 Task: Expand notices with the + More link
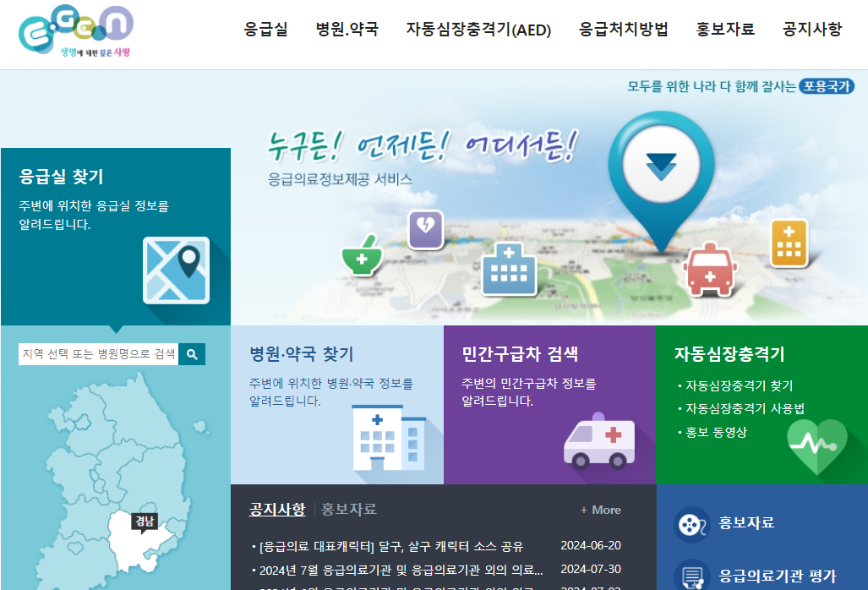598,509
